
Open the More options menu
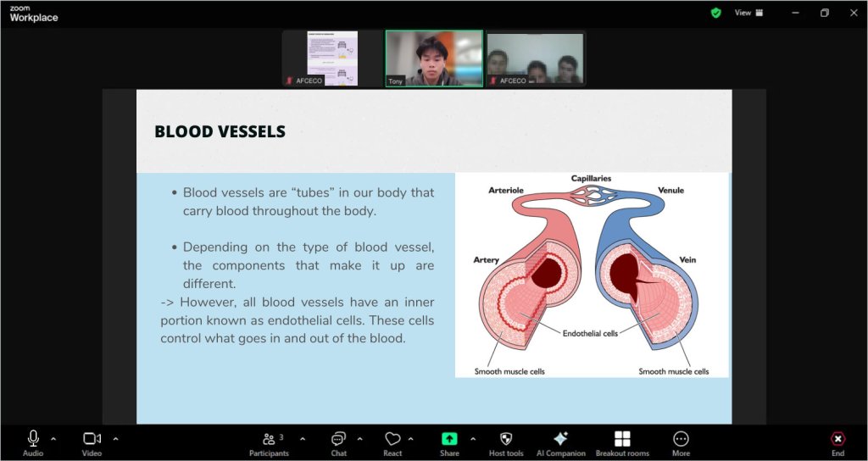[x=681, y=443]
